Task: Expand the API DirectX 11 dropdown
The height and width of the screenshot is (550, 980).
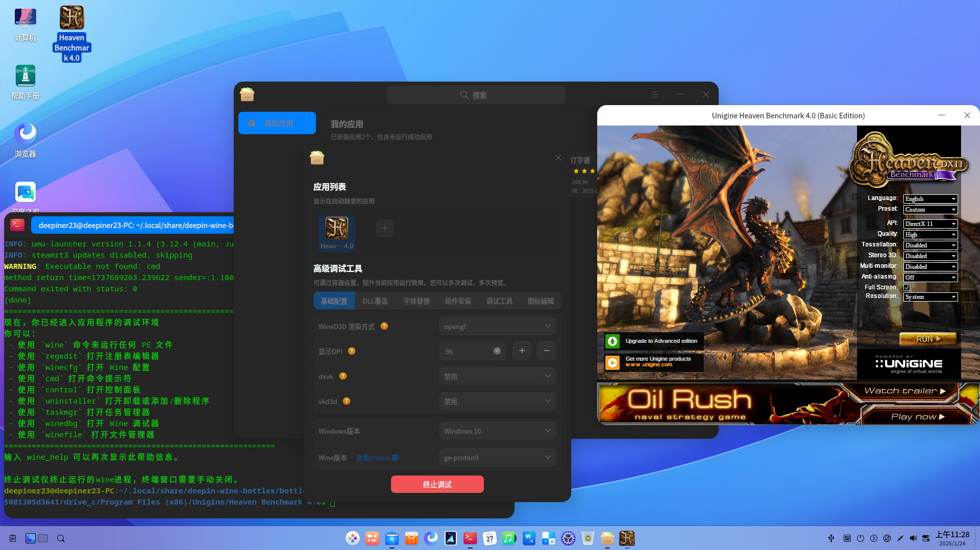Action: (930, 223)
